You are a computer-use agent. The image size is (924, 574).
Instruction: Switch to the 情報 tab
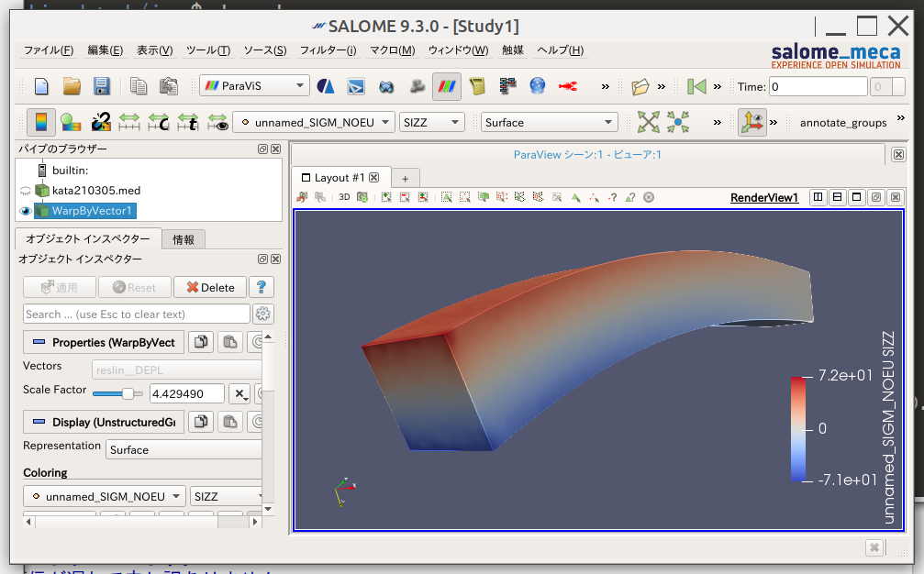(184, 239)
